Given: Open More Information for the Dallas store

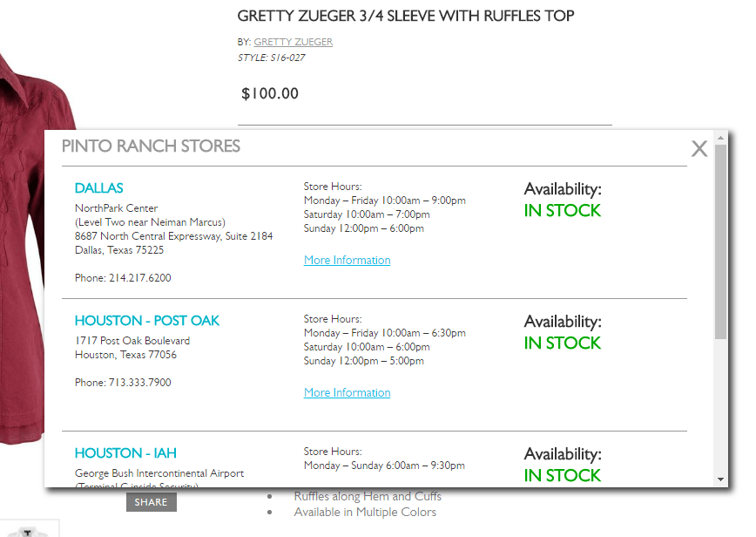Looking at the screenshot, I should click(348, 260).
